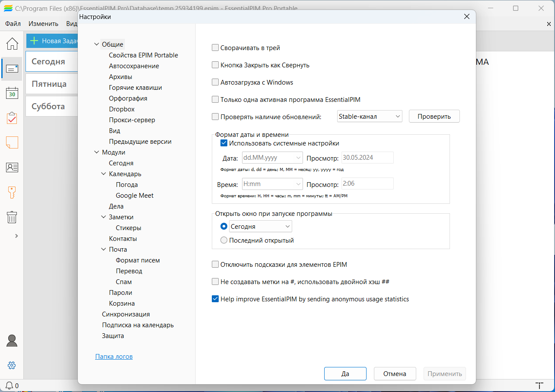Open the Calendar icon showing 30
This screenshot has width=555, height=392.
click(12, 93)
